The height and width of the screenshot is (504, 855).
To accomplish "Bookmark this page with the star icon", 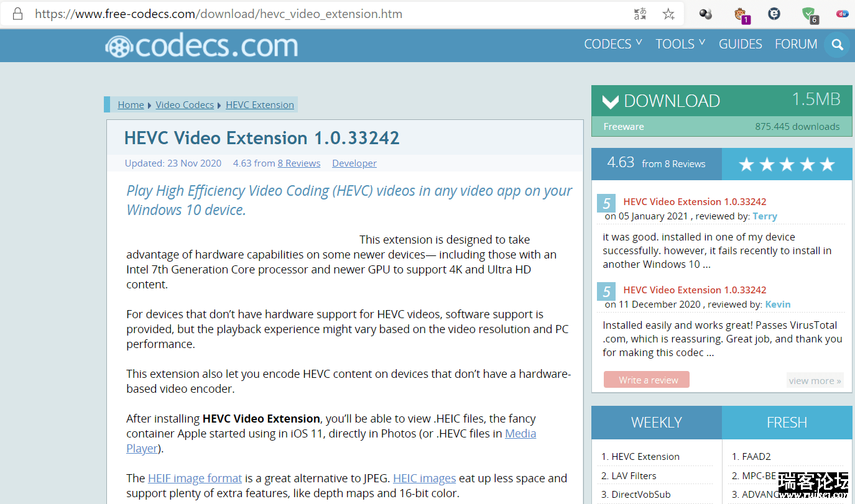I will 668,14.
